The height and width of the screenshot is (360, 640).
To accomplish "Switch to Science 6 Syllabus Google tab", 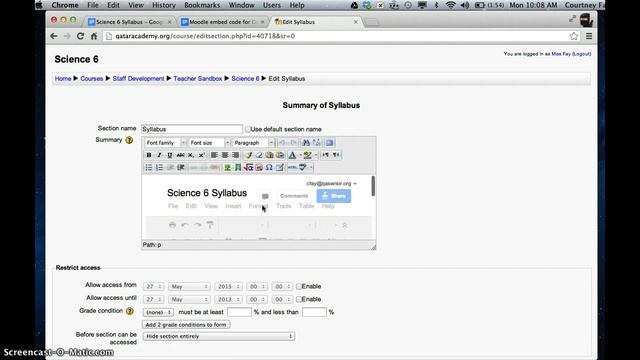I will tap(130, 22).
